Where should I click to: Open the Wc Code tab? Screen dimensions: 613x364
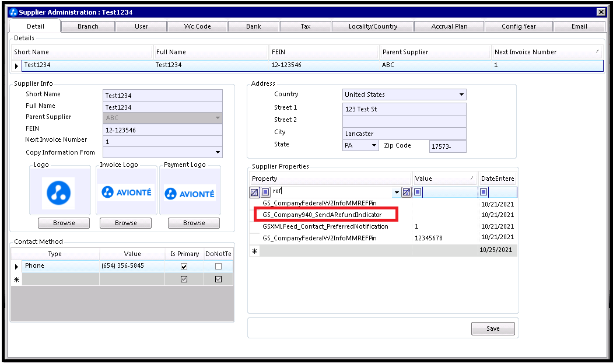coord(197,27)
